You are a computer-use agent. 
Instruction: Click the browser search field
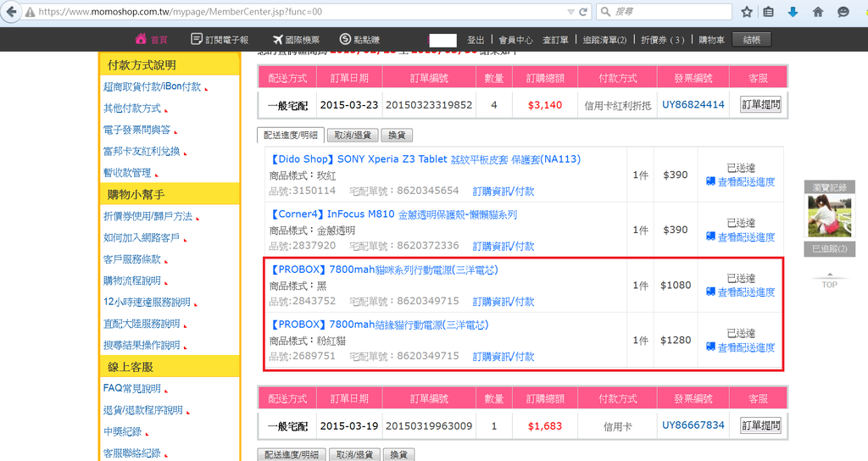(665, 12)
